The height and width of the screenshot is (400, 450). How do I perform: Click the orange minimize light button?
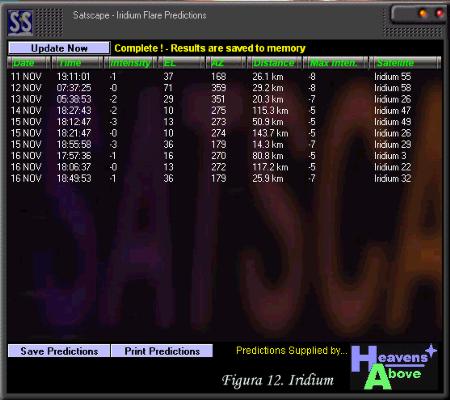pyautogui.click(x=423, y=13)
